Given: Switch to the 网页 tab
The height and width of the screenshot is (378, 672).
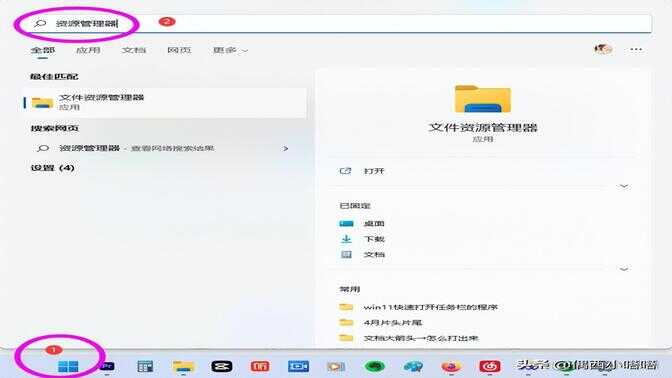Looking at the screenshot, I should [179, 50].
